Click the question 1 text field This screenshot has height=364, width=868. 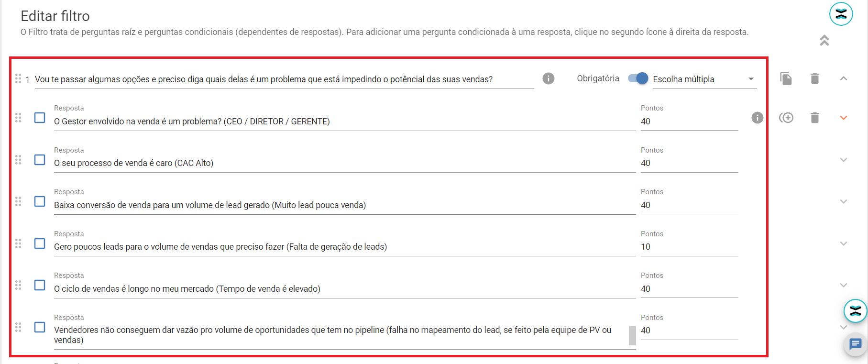tap(284, 79)
